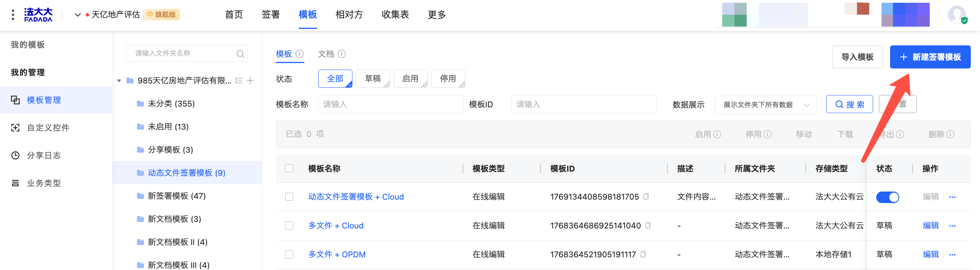980x270 pixels.
Task: Click the 模板名称 input field
Action: pos(390,104)
